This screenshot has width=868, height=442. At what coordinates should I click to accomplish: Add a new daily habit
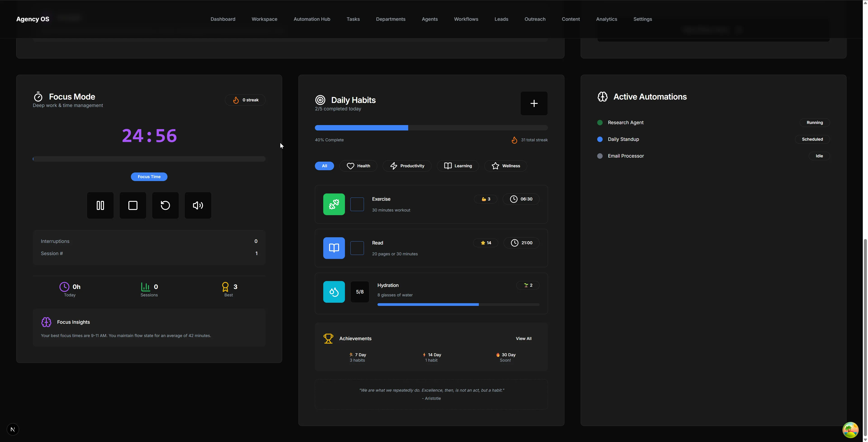(534, 103)
